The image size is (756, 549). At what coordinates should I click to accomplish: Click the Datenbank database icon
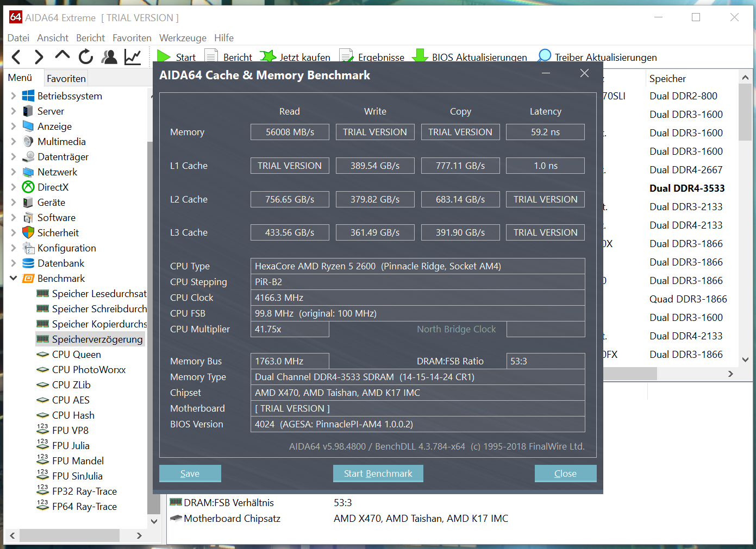click(28, 263)
